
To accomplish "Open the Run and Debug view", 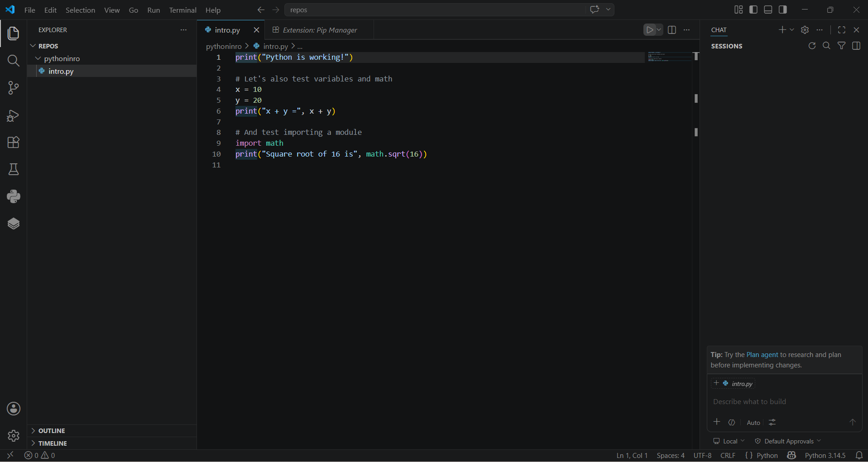I will 14,115.
